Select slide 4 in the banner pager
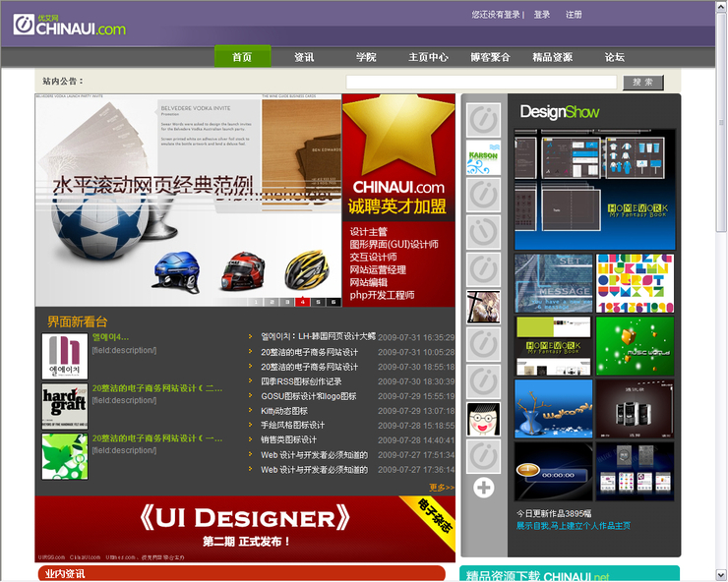Image resolution: width=728 pixels, height=582 pixels. click(x=303, y=302)
